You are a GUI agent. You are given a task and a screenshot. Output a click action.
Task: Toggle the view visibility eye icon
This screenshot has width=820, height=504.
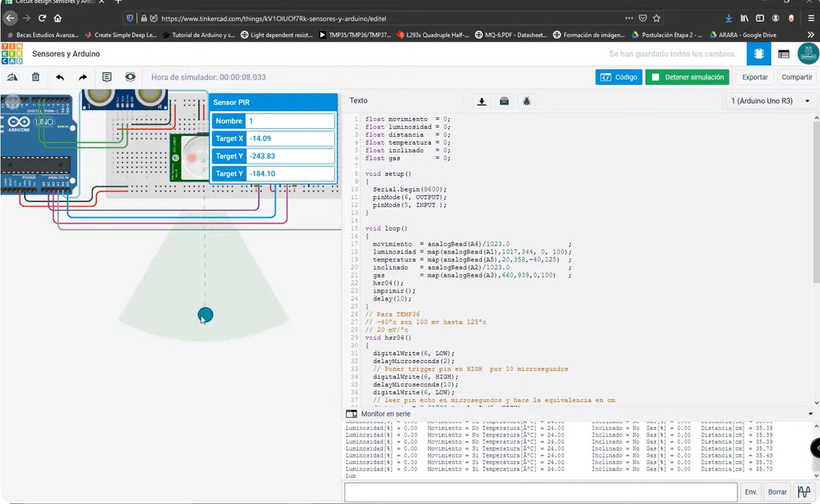[130, 77]
